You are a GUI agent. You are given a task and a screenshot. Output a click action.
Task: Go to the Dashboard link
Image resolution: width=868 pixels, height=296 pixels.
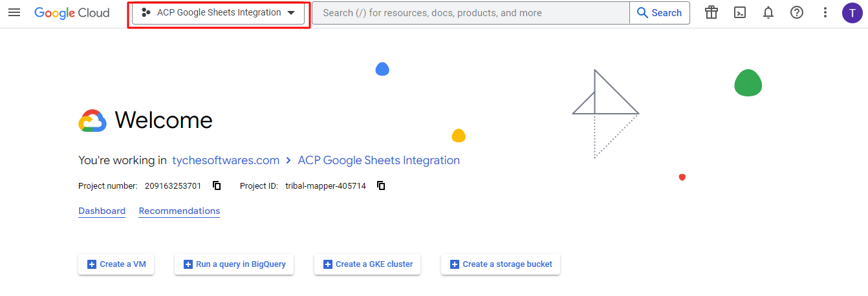102,211
